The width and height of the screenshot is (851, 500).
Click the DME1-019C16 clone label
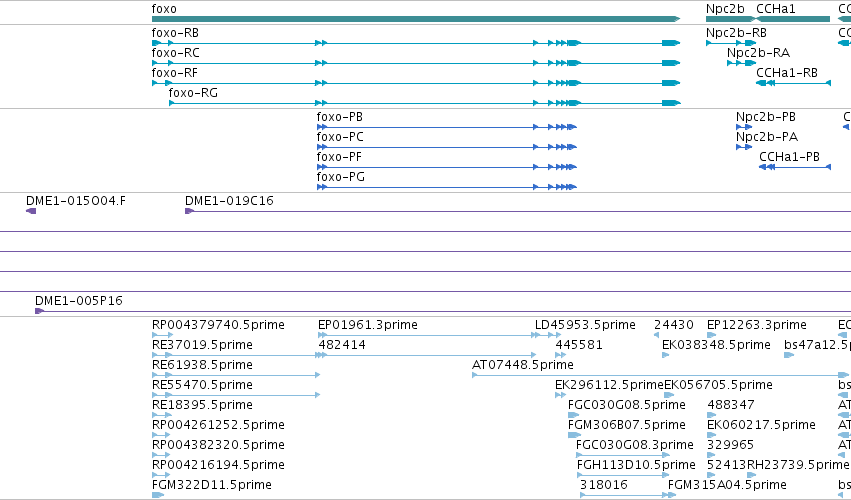point(229,201)
